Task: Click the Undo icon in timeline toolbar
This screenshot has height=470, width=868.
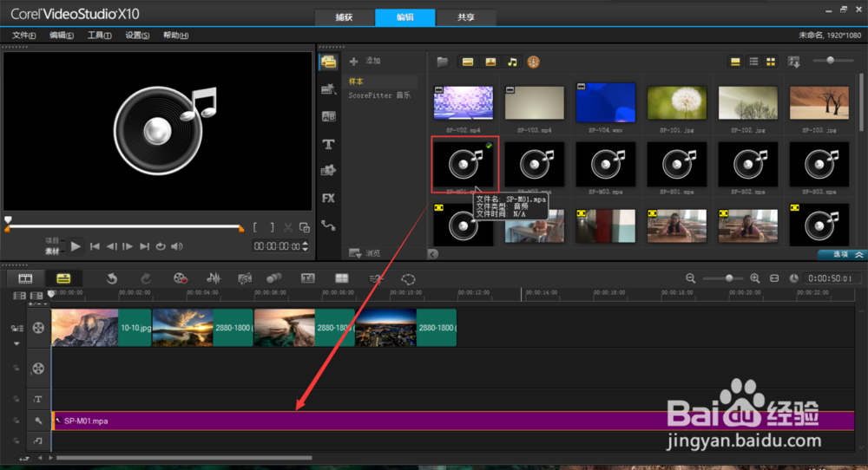Action: pyautogui.click(x=112, y=278)
